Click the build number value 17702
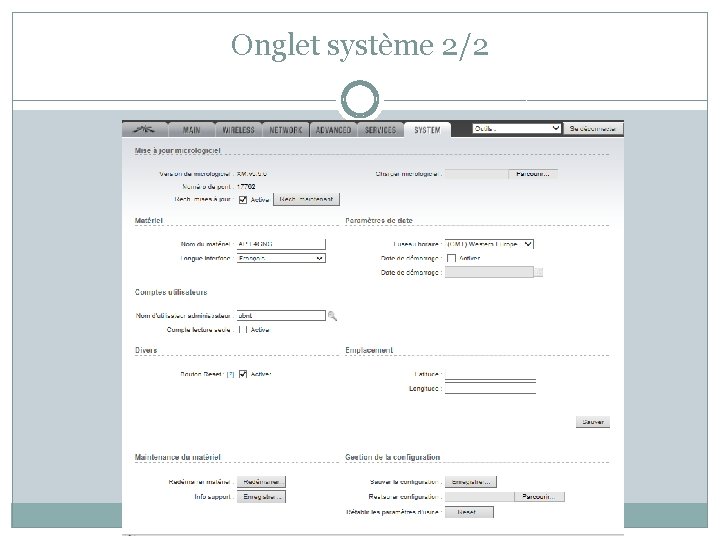The height and width of the screenshot is (540, 720). coord(246,186)
